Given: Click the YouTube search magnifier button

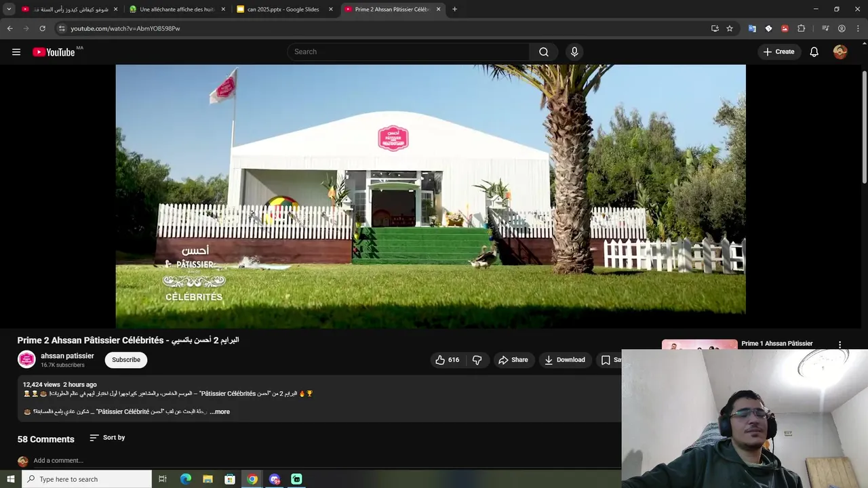Looking at the screenshot, I should (544, 52).
